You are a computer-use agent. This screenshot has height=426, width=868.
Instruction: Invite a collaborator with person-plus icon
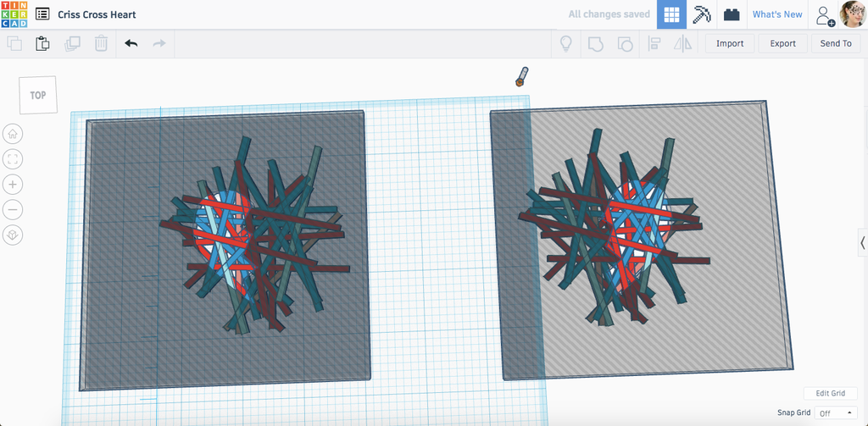[x=825, y=15]
